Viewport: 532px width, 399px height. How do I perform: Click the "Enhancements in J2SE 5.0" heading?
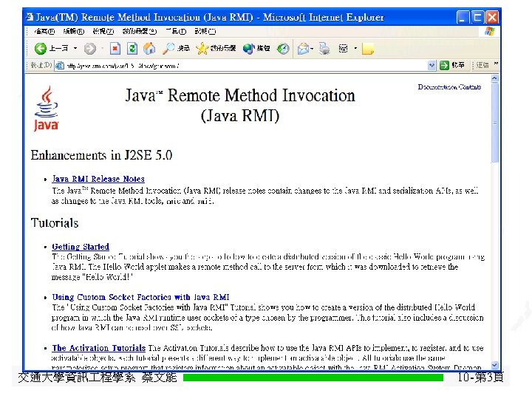101,155
